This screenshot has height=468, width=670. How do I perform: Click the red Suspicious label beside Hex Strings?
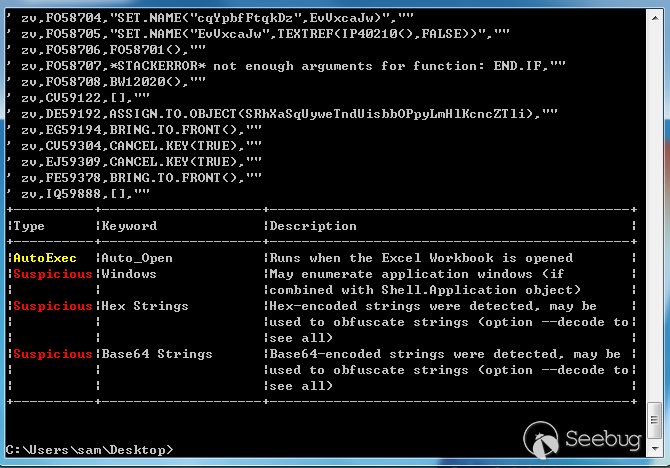point(52,306)
